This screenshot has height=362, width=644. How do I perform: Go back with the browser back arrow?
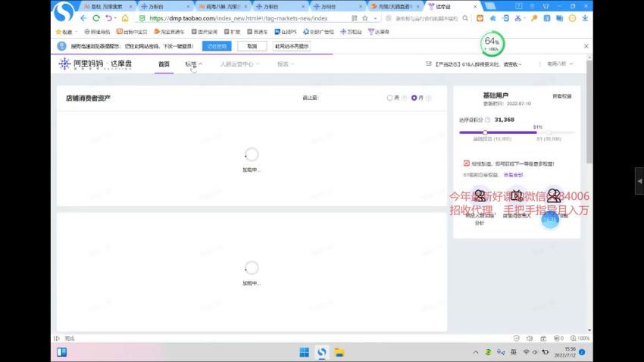[x=83, y=18]
